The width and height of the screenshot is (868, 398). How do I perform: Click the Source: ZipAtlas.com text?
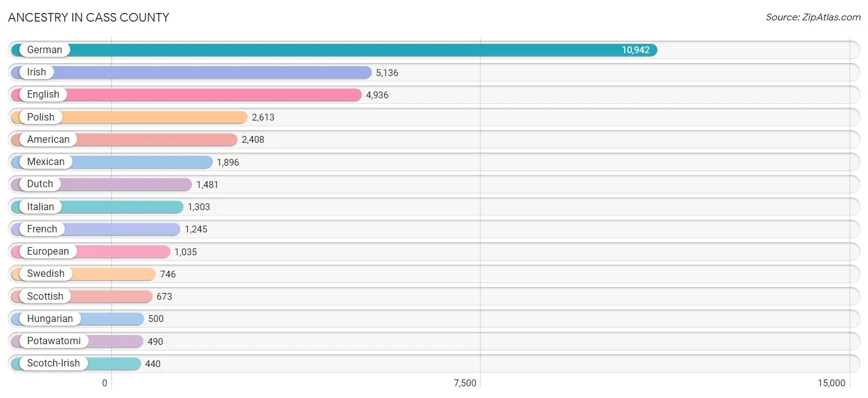point(813,17)
